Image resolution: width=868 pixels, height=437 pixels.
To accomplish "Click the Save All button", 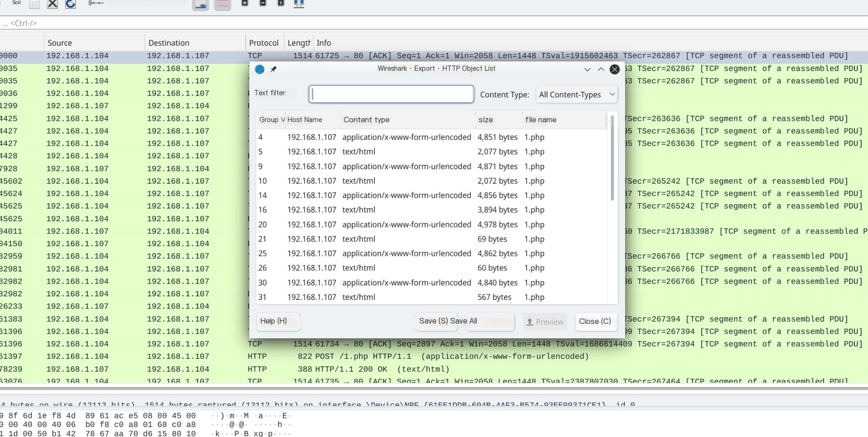I will [490, 321].
